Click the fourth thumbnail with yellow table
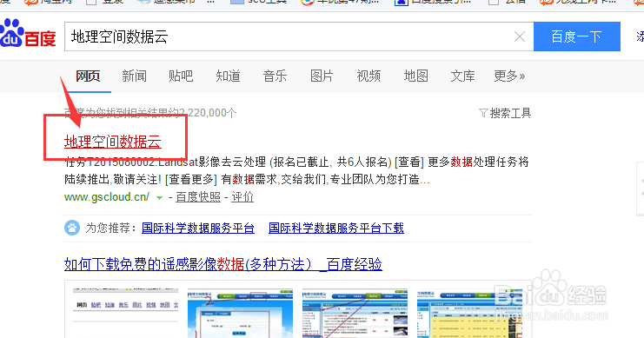The height and width of the screenshot is (338, 644). point(469,313)
